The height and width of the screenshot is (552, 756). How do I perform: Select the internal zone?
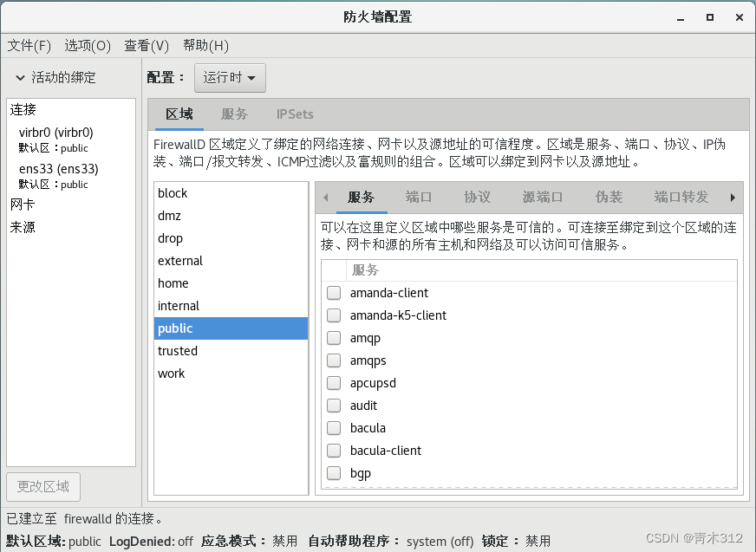pyautogui.click(x=231, y=306)
